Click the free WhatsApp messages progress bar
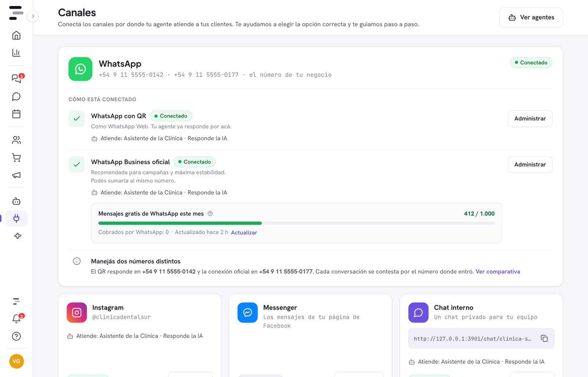Image resolution: width=588 pixels, height=377 pixels. (296, 223)
